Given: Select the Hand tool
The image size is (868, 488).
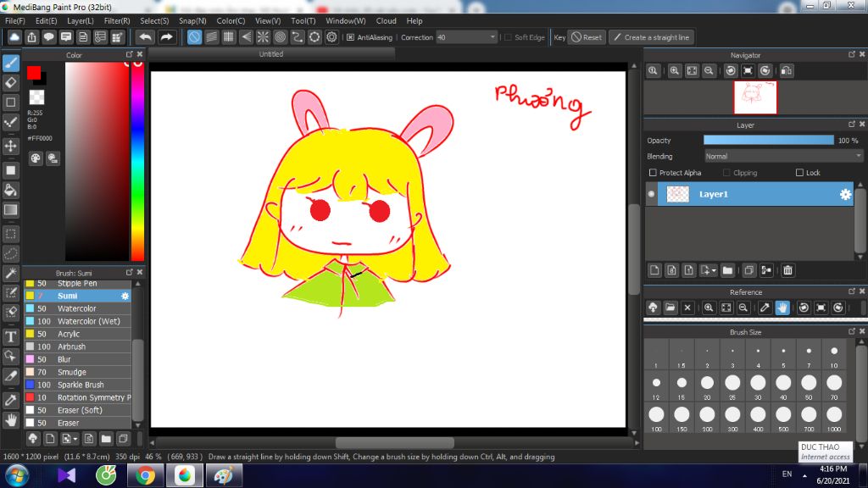Looking at the screenshot, I should [10, 420].
